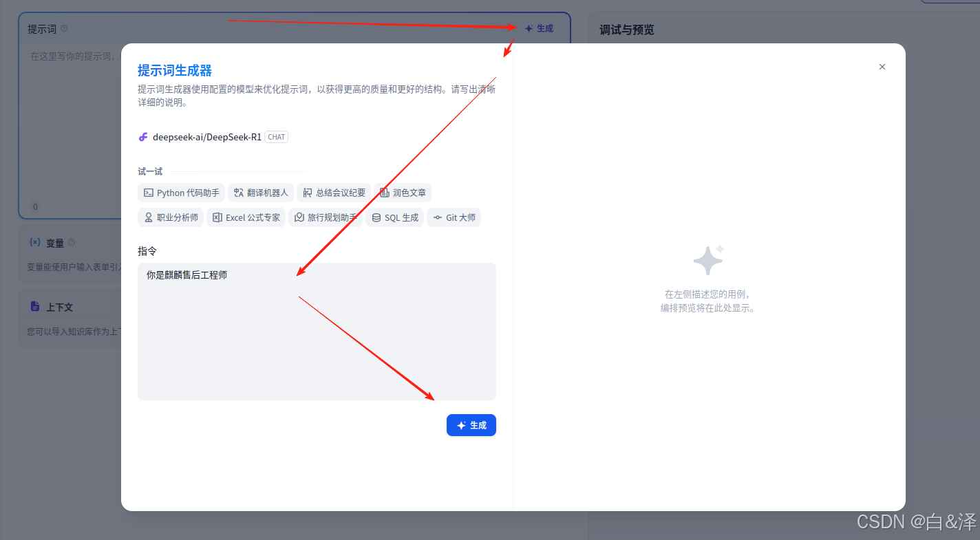This screenshot has height=540, width=980.
Task: Select the 旅行规划助手 template chip
Action: pyautogui.click(x=326, y=217)
